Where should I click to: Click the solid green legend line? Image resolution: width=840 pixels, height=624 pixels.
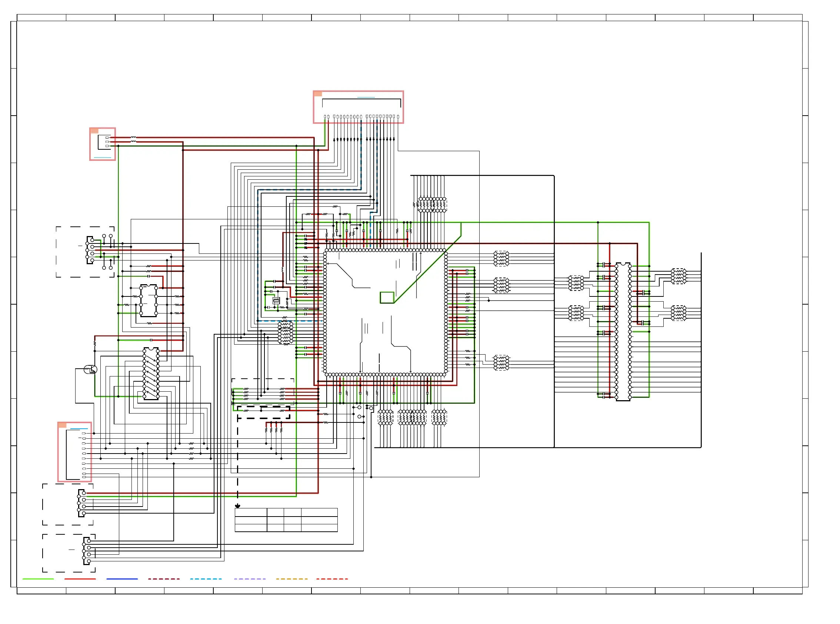coord(38,579)
